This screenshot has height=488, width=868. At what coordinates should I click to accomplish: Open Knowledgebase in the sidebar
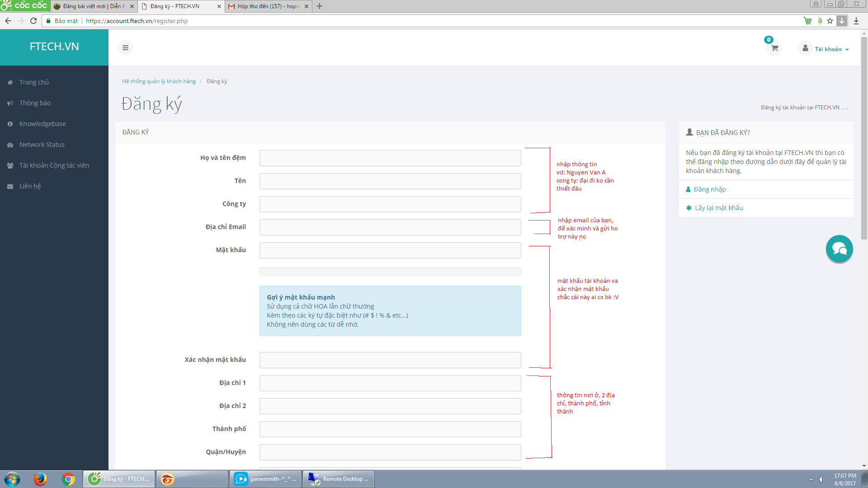tap(42, 124)
